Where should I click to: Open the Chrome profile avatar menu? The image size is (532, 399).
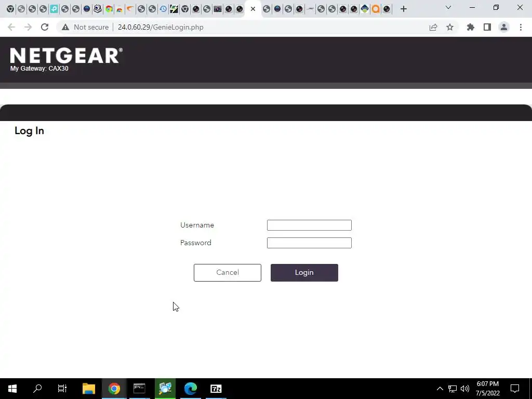[504, 27]
